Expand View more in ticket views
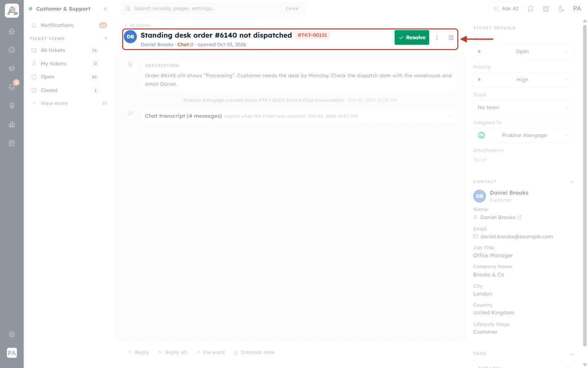588x368 pixels. (x=69, y=103)
